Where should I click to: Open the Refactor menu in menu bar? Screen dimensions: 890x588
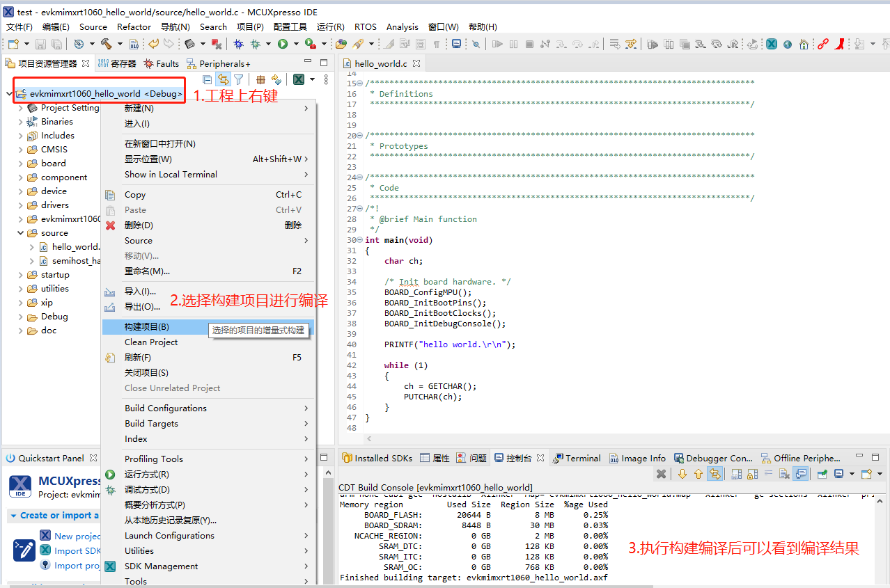pos(134,27)
